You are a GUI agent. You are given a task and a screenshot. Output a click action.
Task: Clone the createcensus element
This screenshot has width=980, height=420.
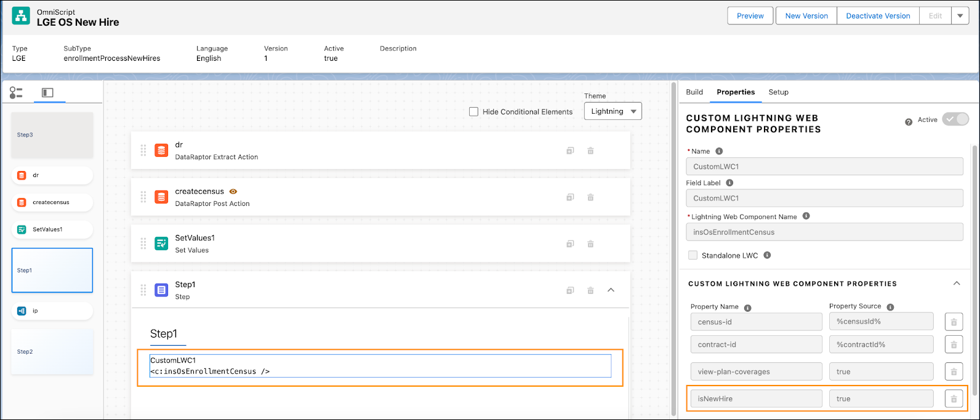coord(570,197)
